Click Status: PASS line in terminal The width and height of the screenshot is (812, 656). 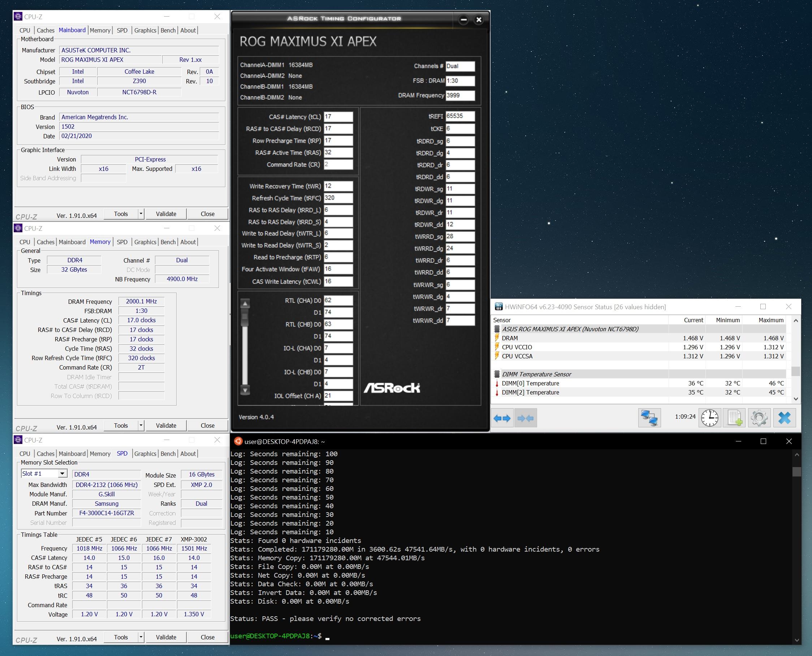pyautogui.click(x=325, y=618)
